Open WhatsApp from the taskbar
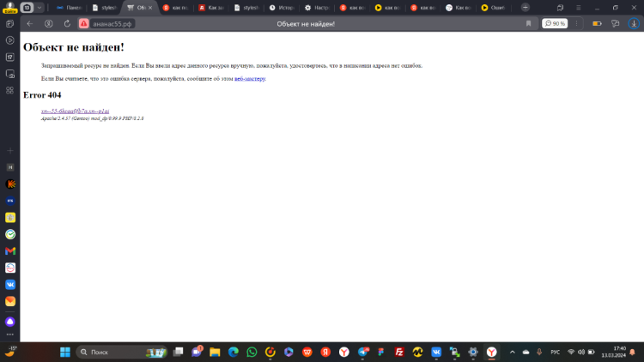 pos(252,352)
